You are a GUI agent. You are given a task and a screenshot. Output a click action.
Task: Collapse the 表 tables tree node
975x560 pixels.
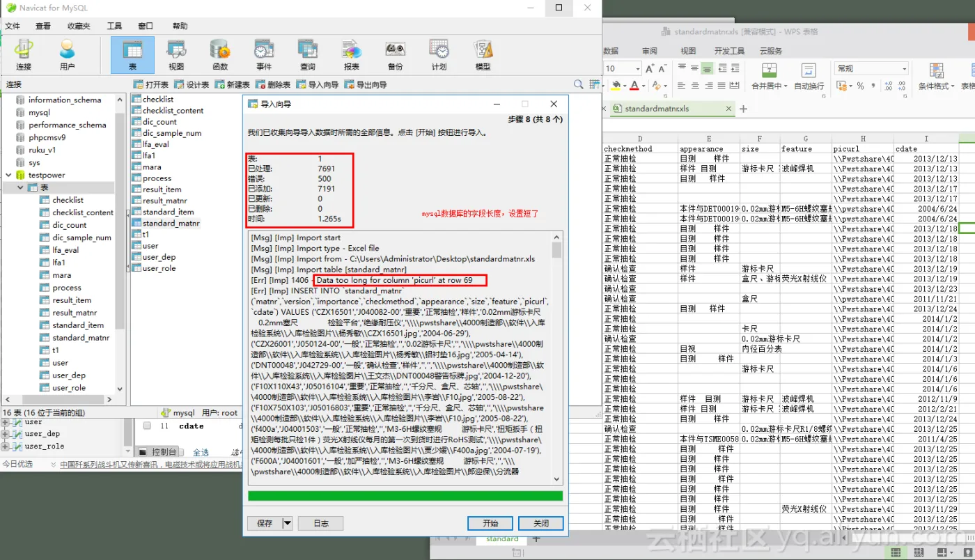[x=20, y=187]
